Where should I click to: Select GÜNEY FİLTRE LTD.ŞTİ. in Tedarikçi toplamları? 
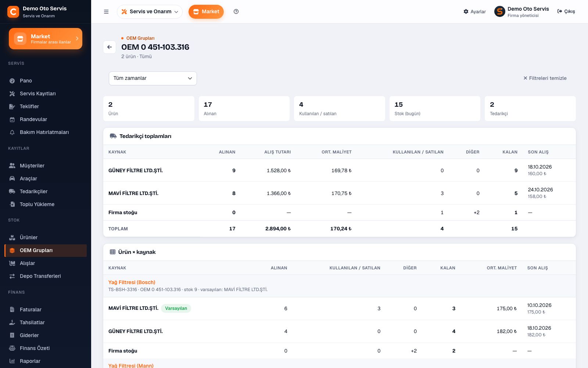coord(136,170)
